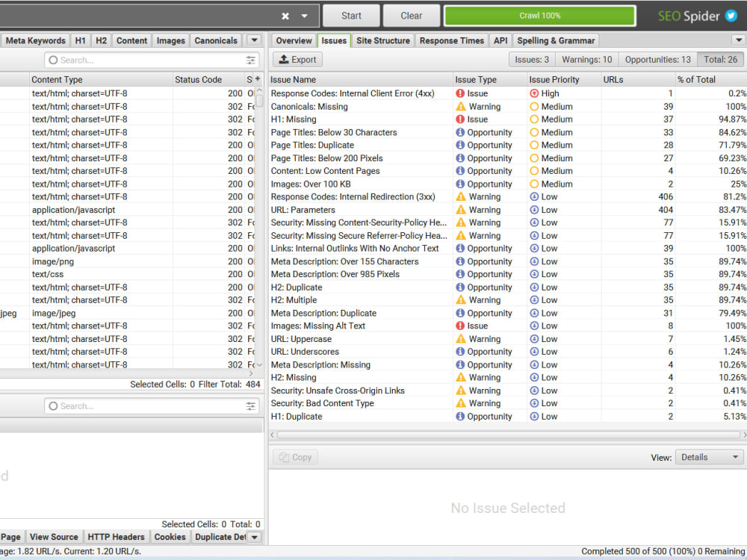Open the Canonicals tab

[x=216, y=40]
